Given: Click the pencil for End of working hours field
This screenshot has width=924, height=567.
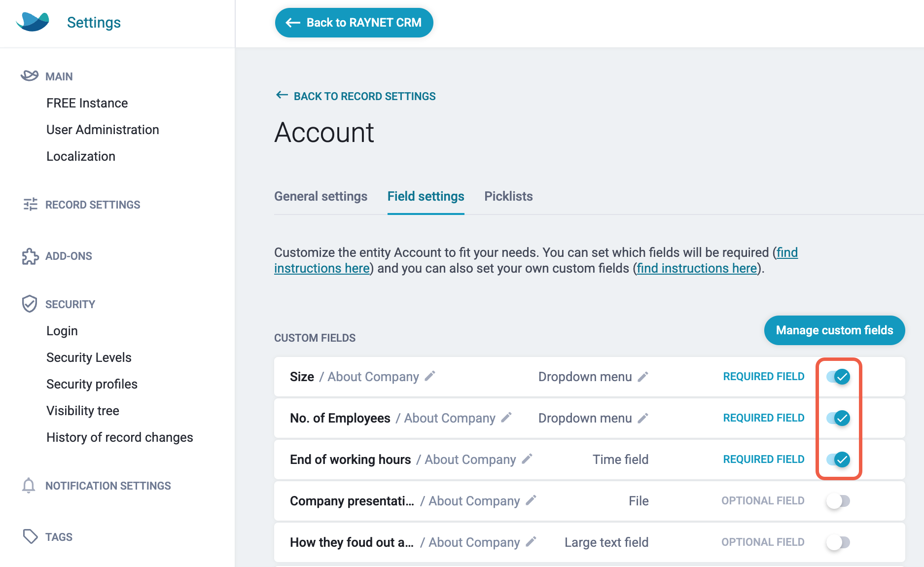Looking at the screenshot, I should click(x=528, y=460).
